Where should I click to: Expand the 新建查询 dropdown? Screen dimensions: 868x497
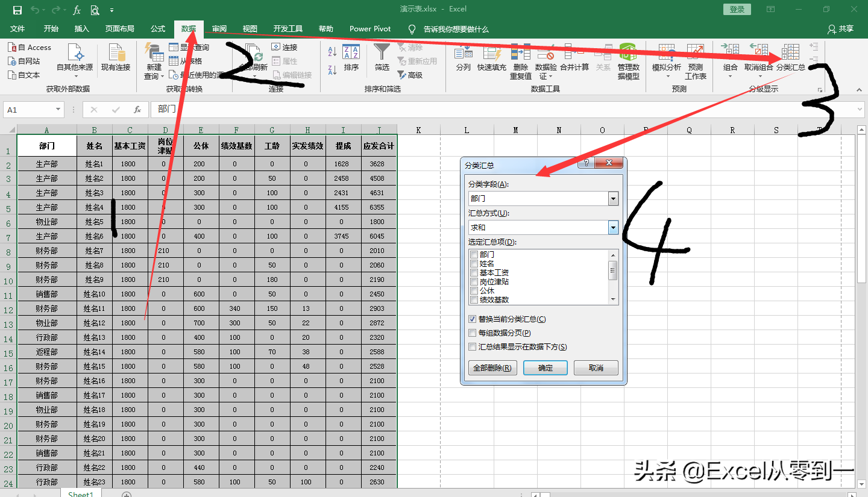[162, 77]
